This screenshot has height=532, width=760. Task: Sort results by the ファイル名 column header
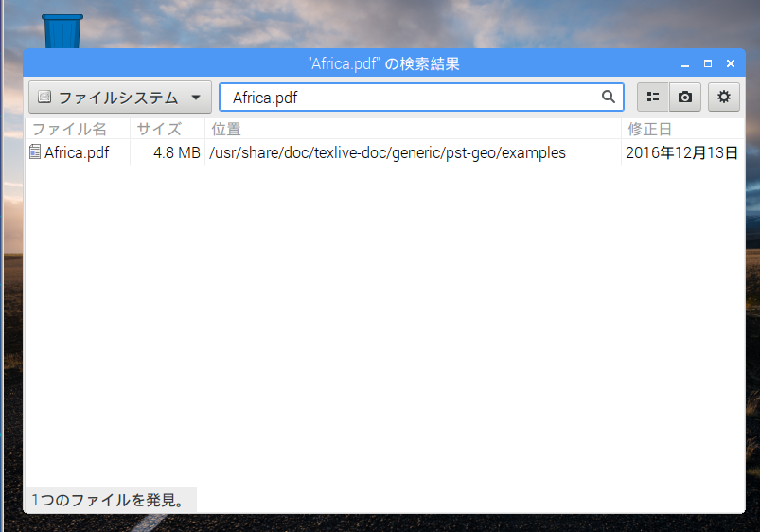click(x=70, y=130)
